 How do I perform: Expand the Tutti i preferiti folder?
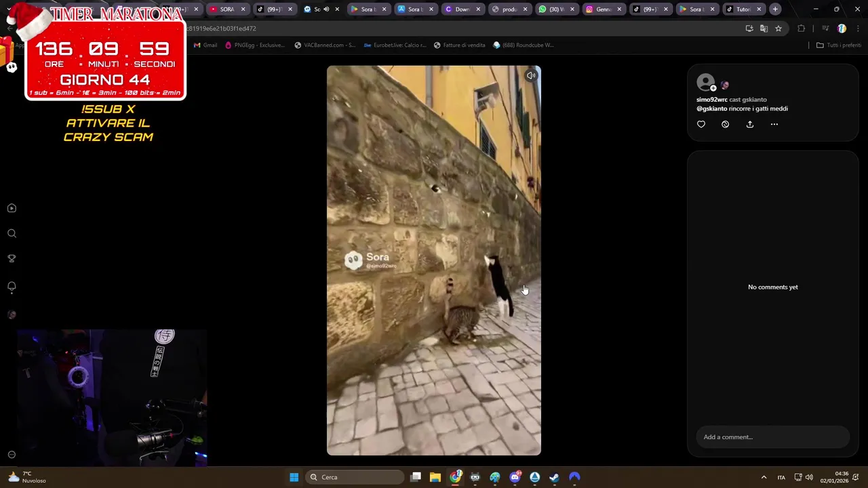point(838,45)
